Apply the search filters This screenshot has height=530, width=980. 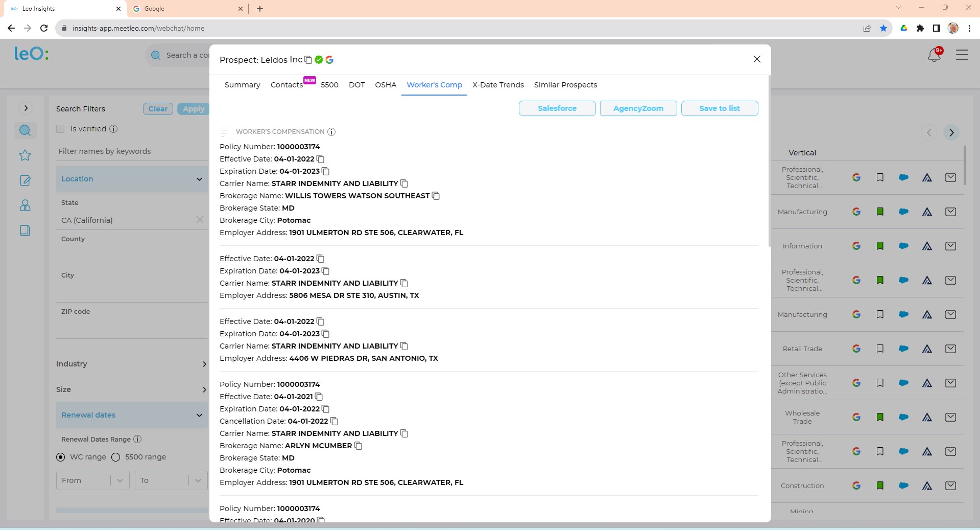pyautogui.click(x=193, y=109)
